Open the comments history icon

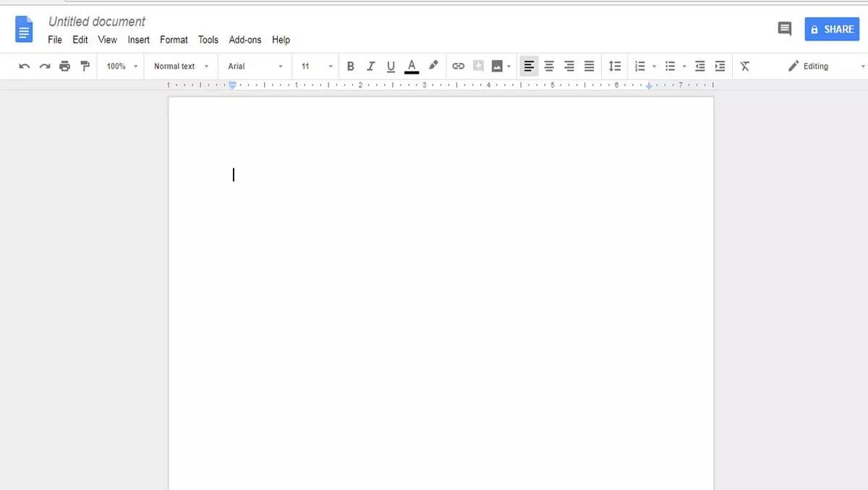coord(784,29)
